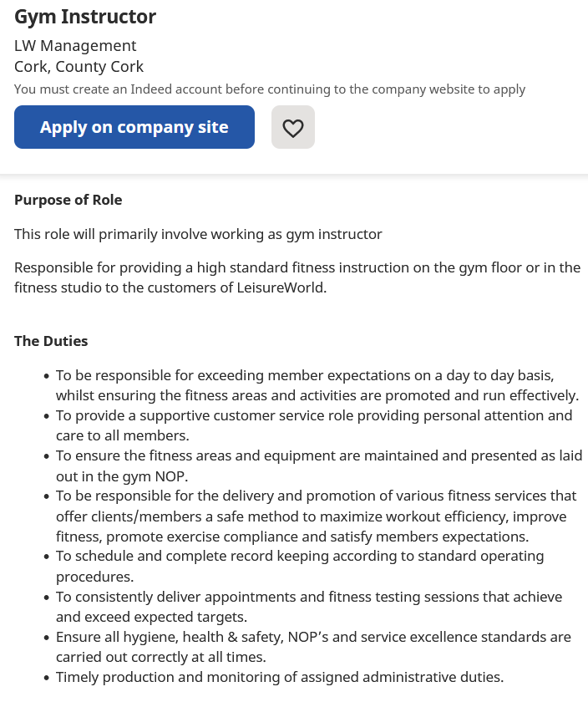
Task: Click the duty about equipment being maintained
Action: click(319, 456)
